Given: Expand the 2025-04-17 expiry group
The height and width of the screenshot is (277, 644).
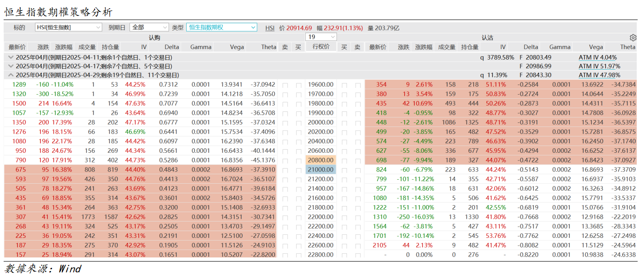Looking at the screenshot, I should pos(10,66).
